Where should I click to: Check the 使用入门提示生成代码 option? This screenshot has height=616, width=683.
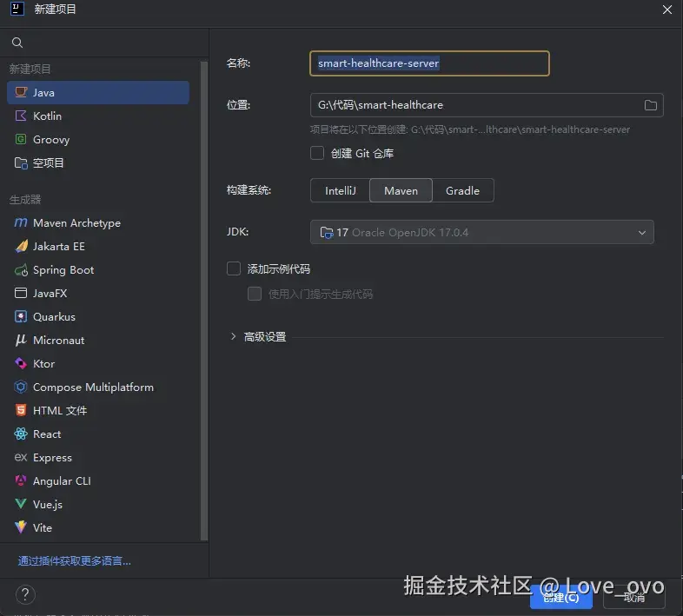[255, 294]
